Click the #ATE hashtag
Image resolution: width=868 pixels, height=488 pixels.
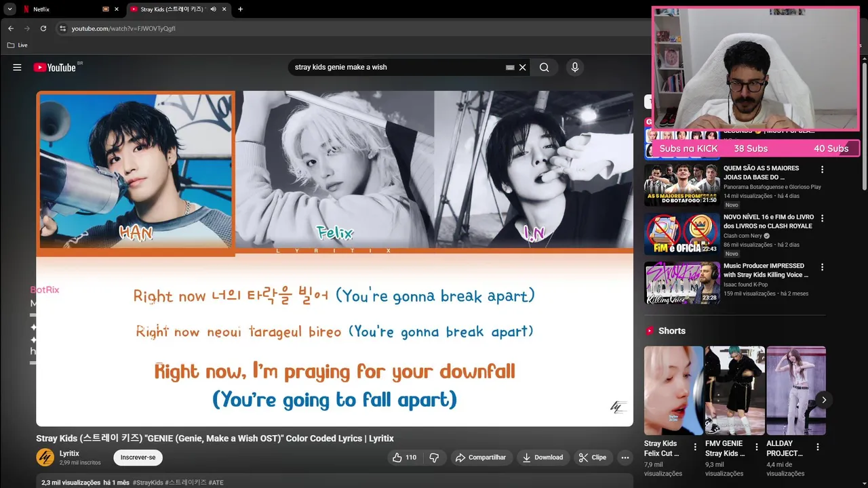pyautogui.click(x=216, y=483)
